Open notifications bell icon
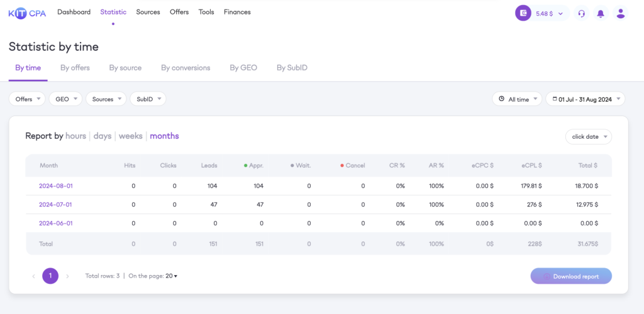 [x=601, y=13]
